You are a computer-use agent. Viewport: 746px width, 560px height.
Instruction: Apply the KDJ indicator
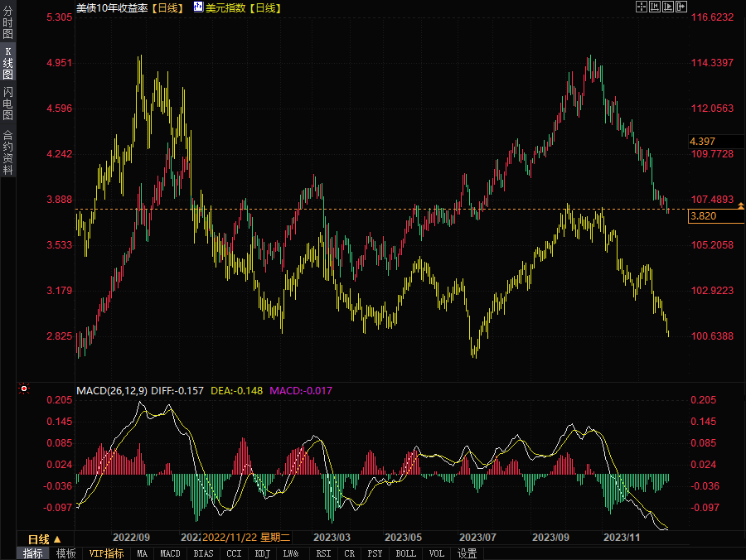(263, 553)
